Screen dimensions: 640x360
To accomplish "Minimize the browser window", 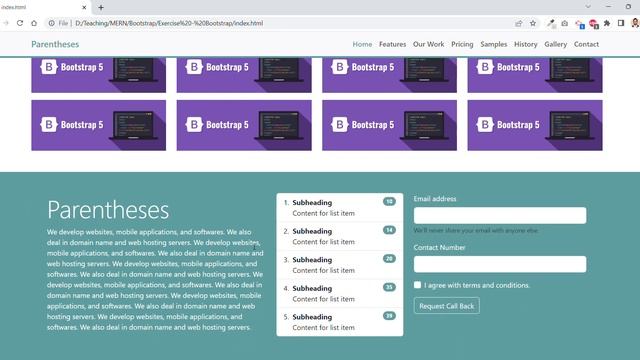I will pyautogui.click(x=609, y=7).
